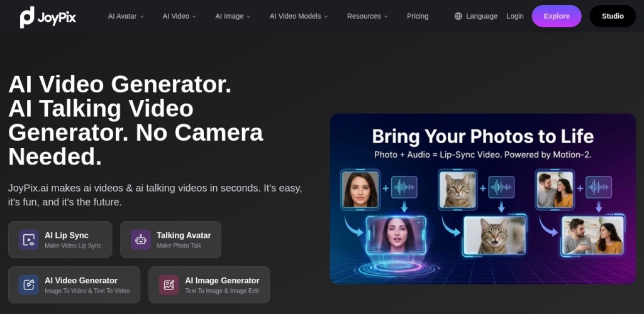Go to the Pricing page
Viewport: 644px width, 314px height.
pos(418,16)
